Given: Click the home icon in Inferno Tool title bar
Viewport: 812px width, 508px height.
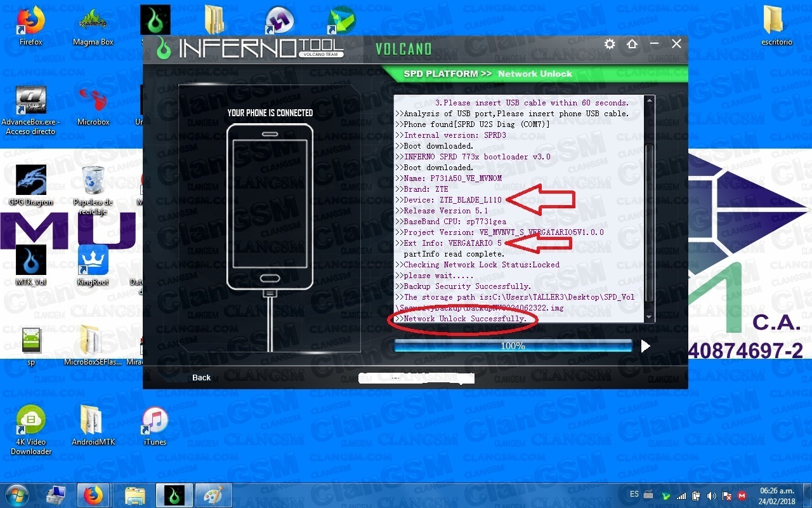Looking at the screenshot, I should pos(632,44).
